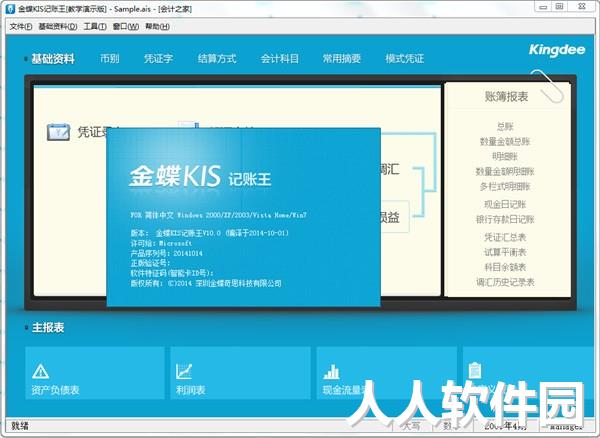Open 数量金额总账 report
The image size is (600, 438).
coord(505,142)
